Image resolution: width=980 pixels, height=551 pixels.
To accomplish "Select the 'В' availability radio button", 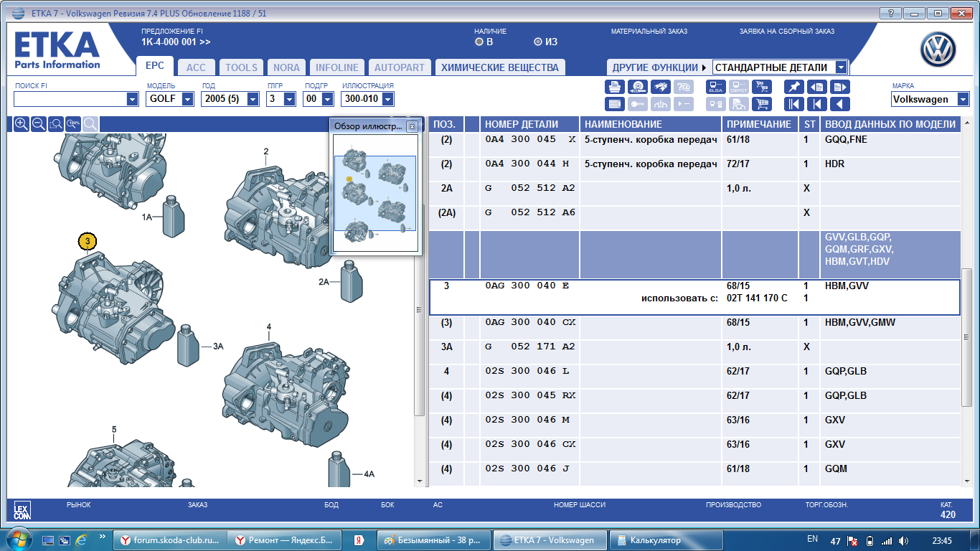I will click(479, 42).
